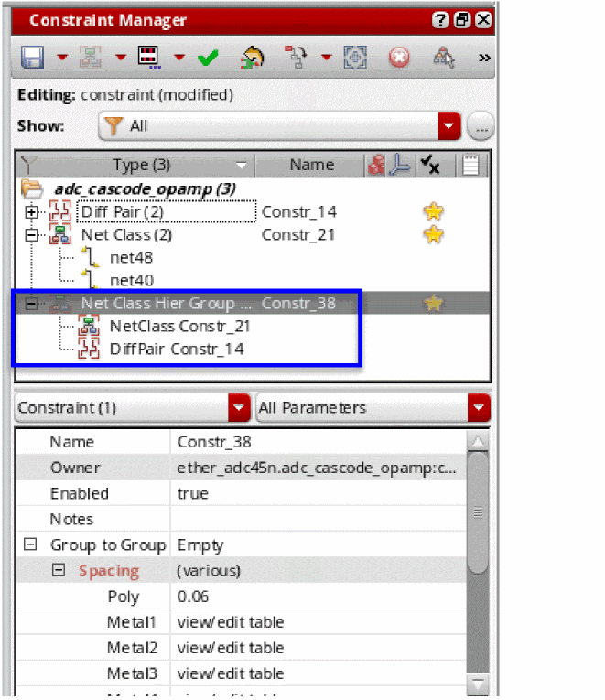The image size is (605, 700).
Task: Click the update constraints arrow icon
Action: pos(253,58)
